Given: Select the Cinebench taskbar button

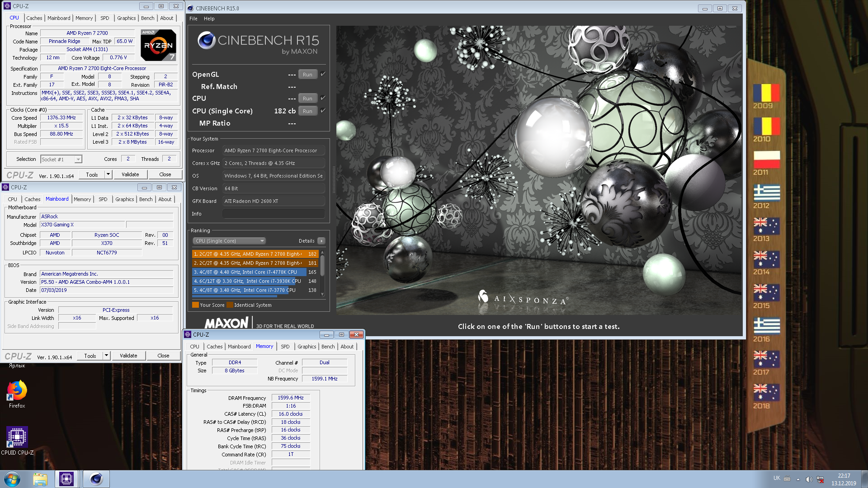Looking at the screenshot, I should click(96, 479).
